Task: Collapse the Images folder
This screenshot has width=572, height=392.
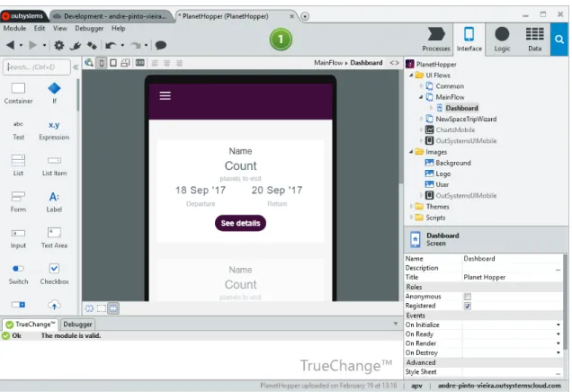Action: coord(411,152)
